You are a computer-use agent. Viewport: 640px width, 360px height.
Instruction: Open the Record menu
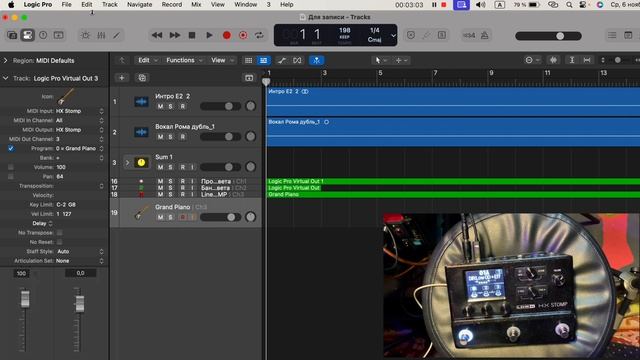tap(172, 4)
